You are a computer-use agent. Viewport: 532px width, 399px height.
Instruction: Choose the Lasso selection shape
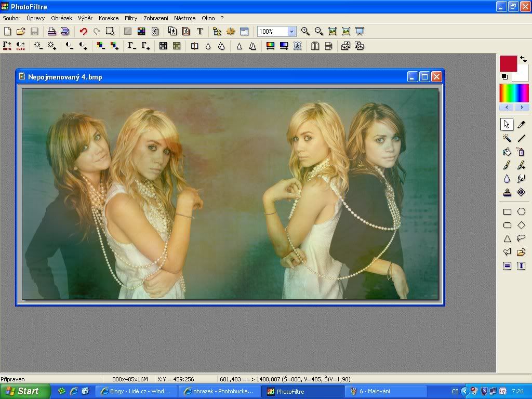[521, 238]
